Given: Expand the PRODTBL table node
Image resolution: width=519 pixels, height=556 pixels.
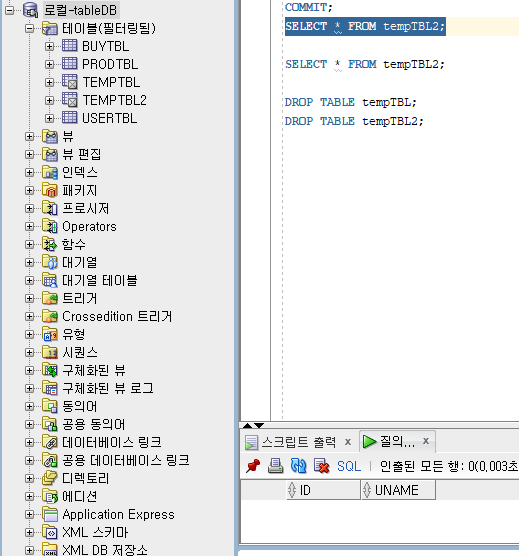Looking at the screenshot, I should [x=50, y=65].
